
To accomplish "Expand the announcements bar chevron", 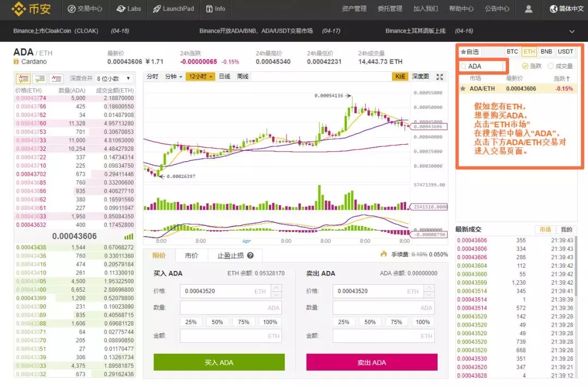I will pyautogui.click(x=572, y=31).
